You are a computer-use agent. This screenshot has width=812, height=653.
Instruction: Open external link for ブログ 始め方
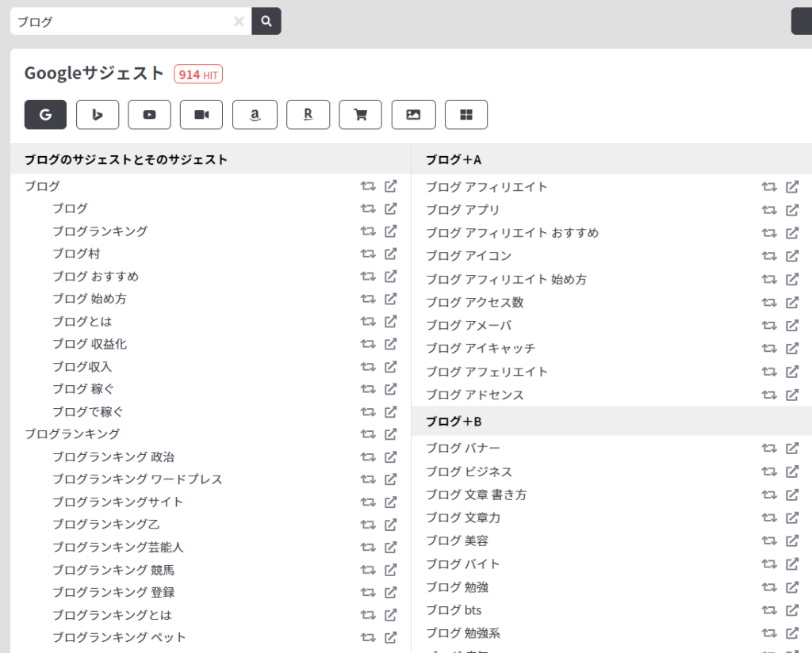coord(390,299)
